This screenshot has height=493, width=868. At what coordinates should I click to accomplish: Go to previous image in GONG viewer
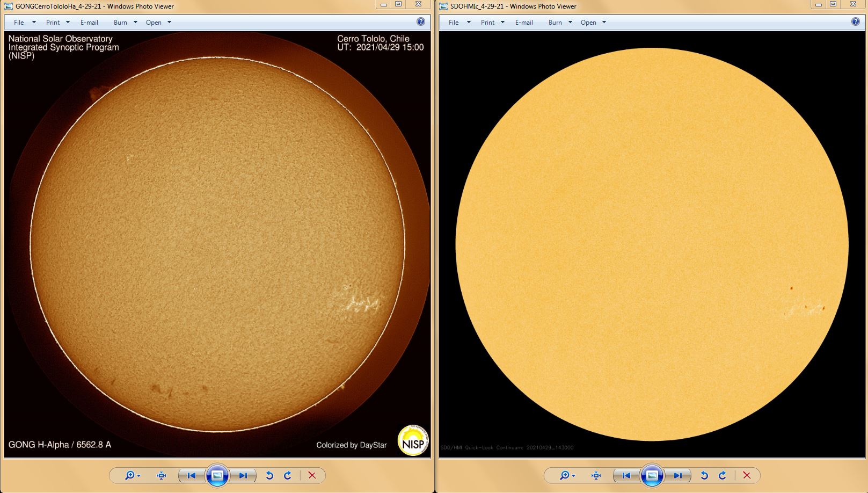click(191, 475)
